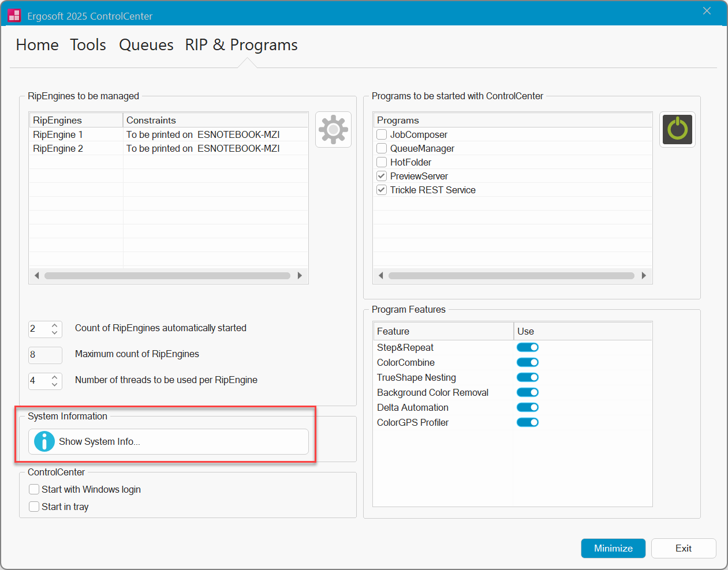
Task: Click the ColorGPS Profiler feature name
Action: click(413, 422)
